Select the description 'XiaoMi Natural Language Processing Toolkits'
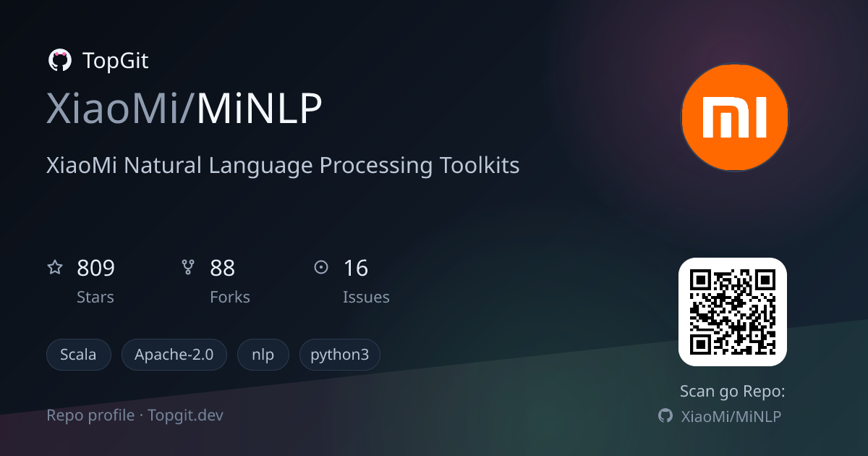868x456 pixels. (283, 166)
